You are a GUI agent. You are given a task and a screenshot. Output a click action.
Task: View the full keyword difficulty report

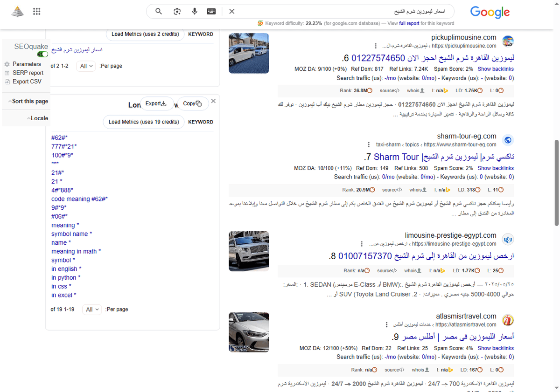(x=409, y=23)
